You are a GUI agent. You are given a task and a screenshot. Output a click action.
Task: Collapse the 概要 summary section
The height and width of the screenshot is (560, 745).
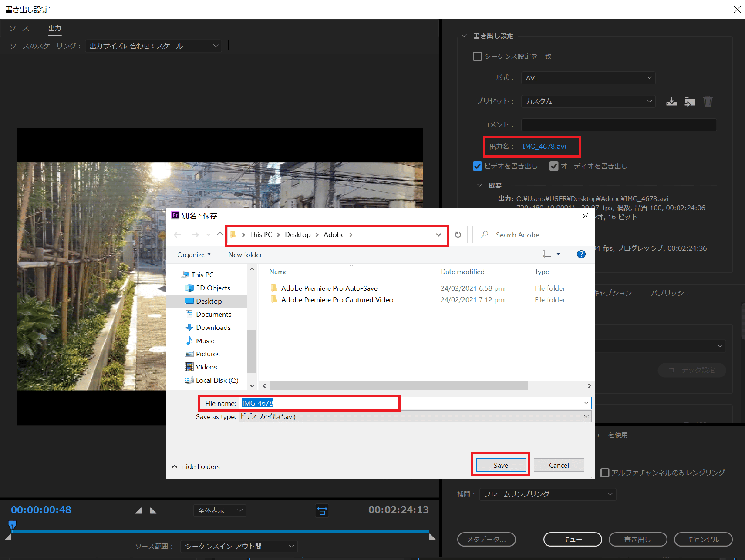(479, 185)
